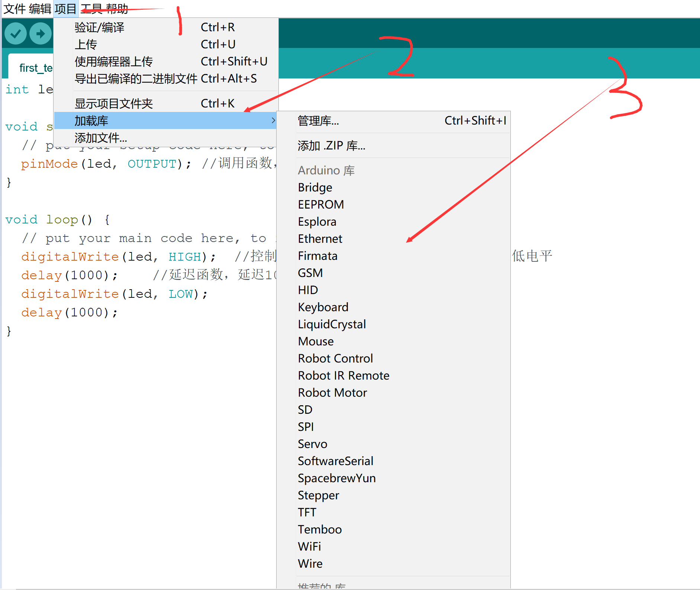Open the 帮助 menu
Screen dimensions: 700x590
[x=118, y=9]
